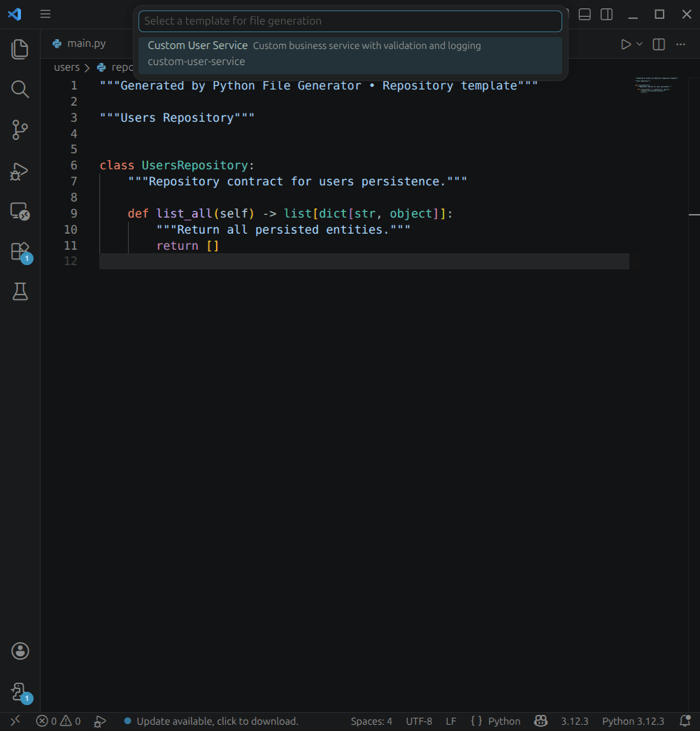
Task: Open the Accounts icon in the sidebar
Action: click(x=20, y=651)
